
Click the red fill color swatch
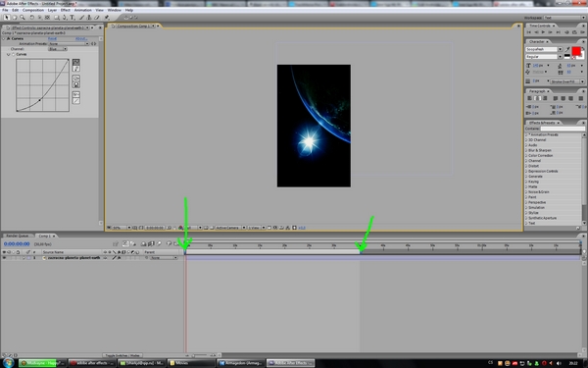(576, 51)
